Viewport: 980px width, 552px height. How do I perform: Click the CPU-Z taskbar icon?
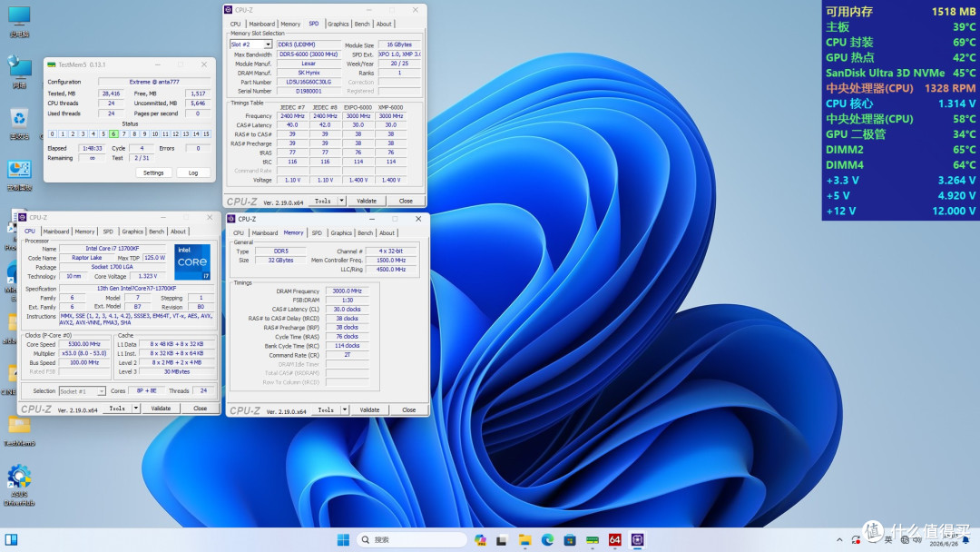pyautogui.click(x=638, y=539)
